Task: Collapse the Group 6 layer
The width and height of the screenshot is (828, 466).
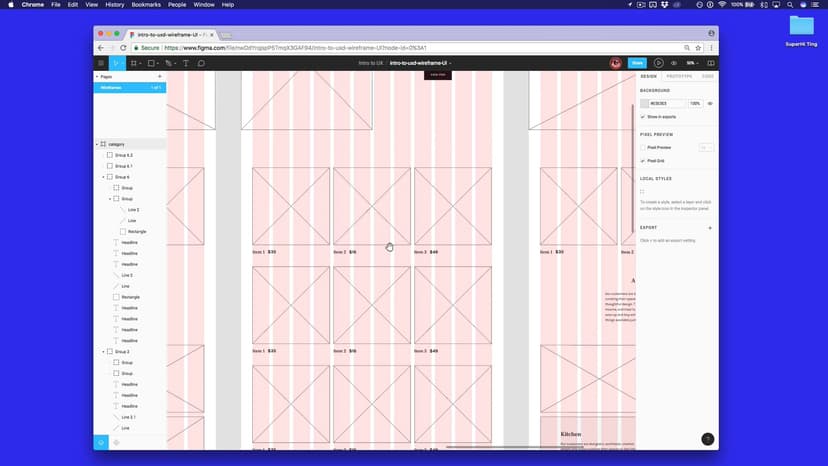Action: pos(103,177)
